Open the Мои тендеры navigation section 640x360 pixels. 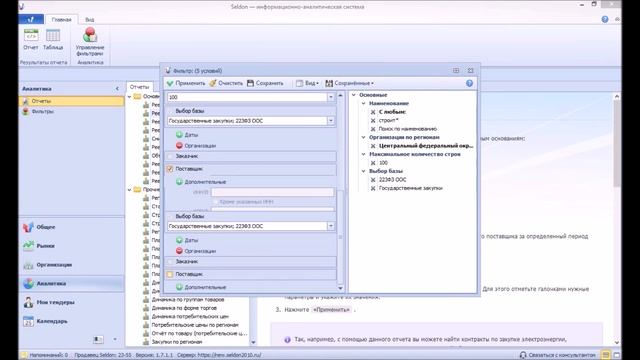pos(71,302)
